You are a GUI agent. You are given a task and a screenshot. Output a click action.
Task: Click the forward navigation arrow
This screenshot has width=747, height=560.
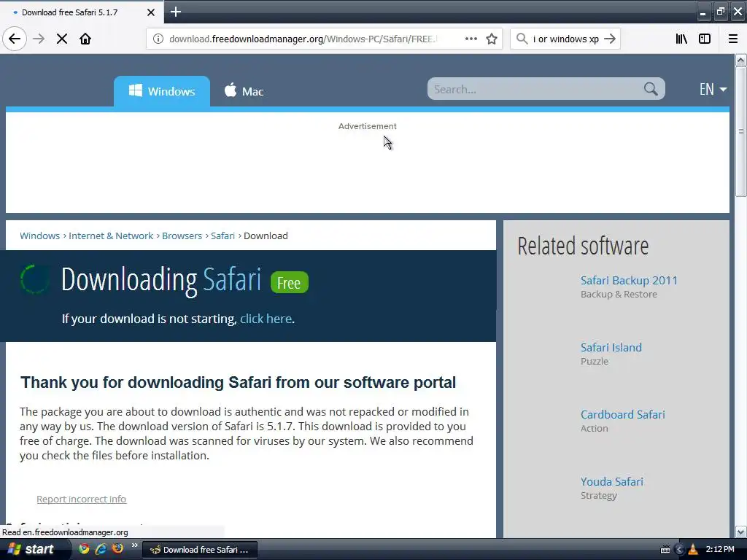39,39
